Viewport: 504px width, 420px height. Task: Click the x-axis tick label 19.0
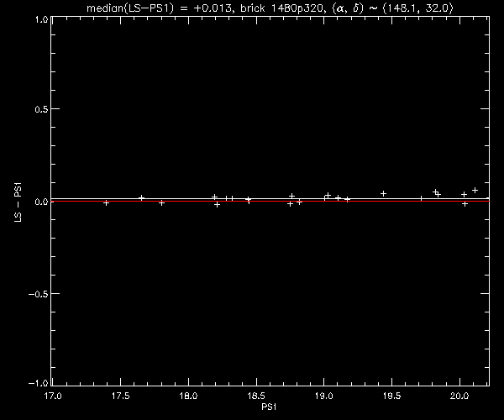(324, 396)
